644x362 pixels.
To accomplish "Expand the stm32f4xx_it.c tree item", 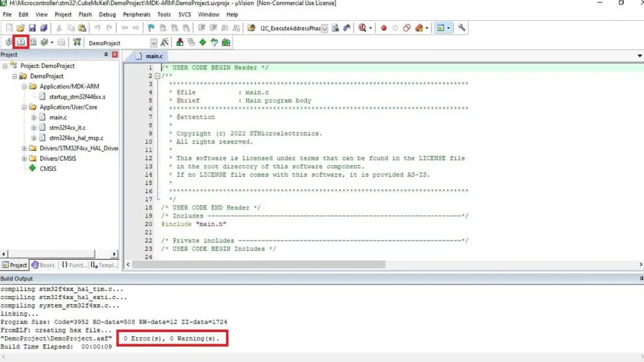I will 34,128.
